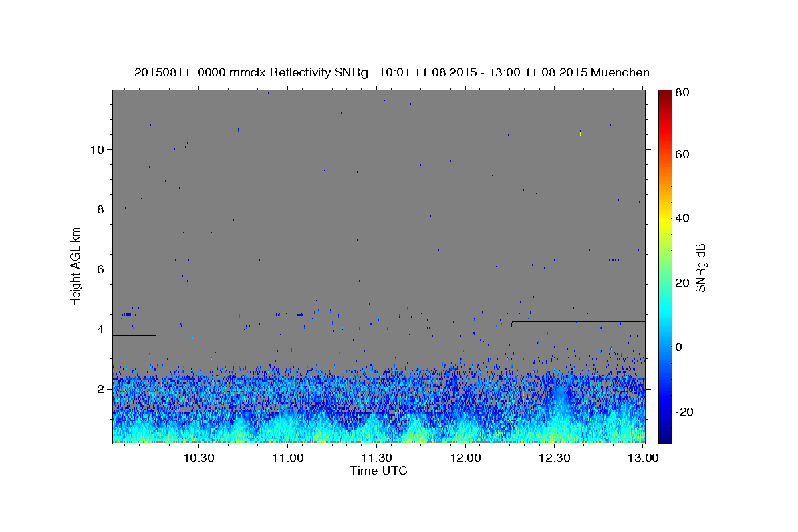Screen dimensions: 798x532
Task: Click the 13:00 time tick label
Action: point(643,458)
